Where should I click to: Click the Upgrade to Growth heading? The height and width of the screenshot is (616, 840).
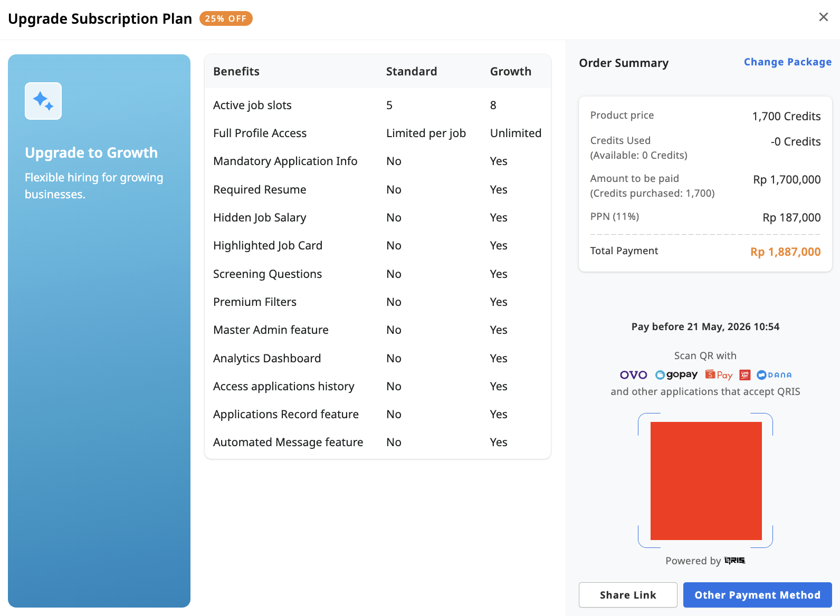(91, 153)
